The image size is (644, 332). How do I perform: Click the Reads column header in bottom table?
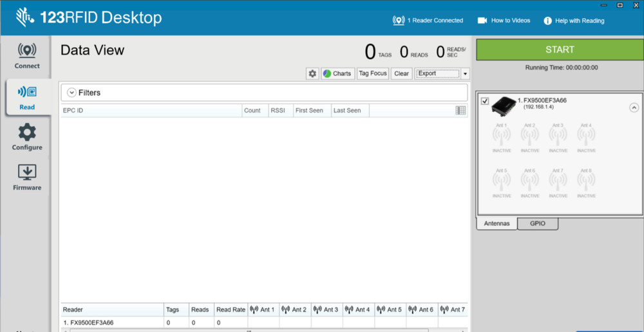201,310
